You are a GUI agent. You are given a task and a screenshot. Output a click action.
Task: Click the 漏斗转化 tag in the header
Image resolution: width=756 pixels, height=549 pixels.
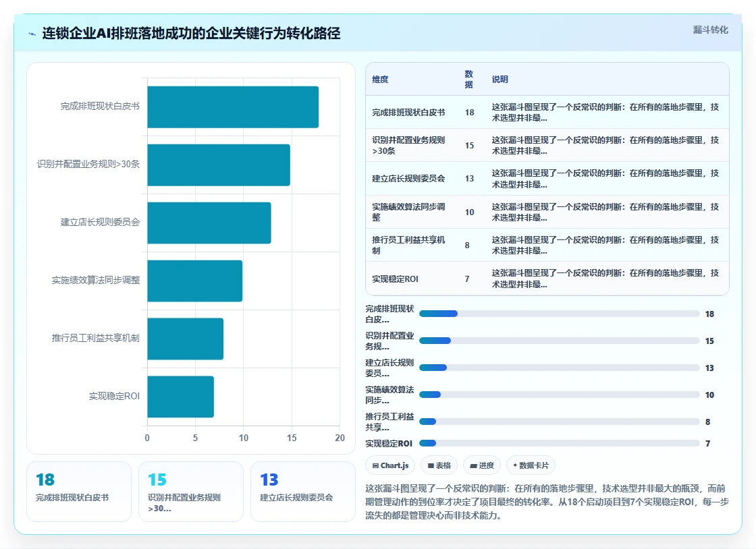(710, 30)
